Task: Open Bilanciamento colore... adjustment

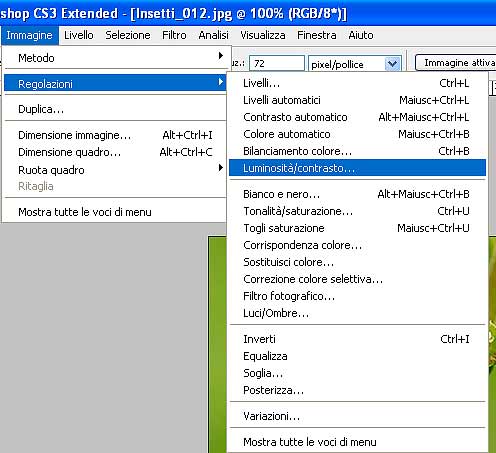Action: pyautogui.click(x=357, y=151)
